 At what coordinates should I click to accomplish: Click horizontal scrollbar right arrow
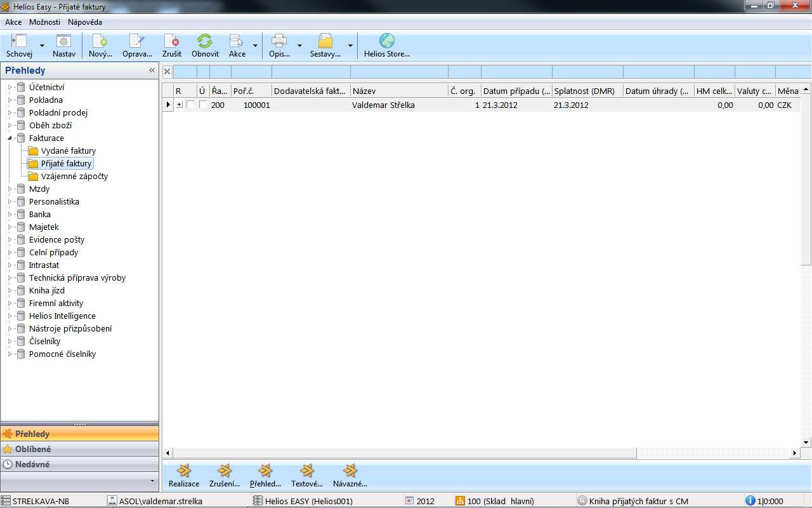[796, 453]
